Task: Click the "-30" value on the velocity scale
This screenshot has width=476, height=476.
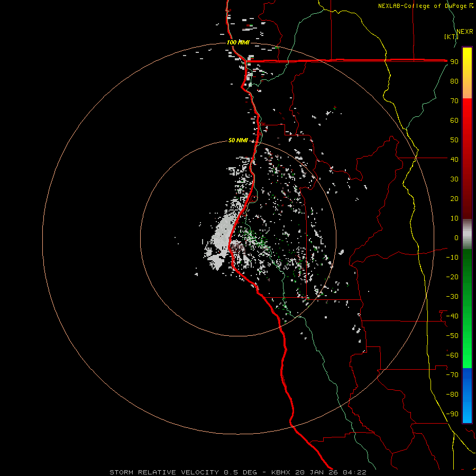Action: [452, 297]
